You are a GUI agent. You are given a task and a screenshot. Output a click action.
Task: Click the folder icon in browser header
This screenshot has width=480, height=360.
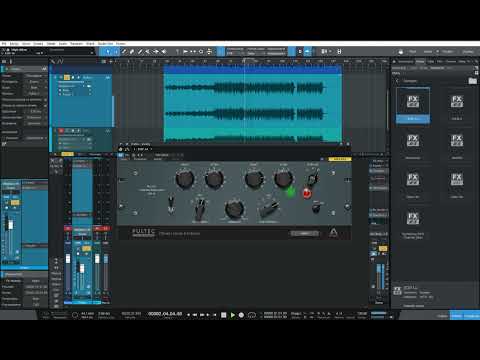pos(472,81)
